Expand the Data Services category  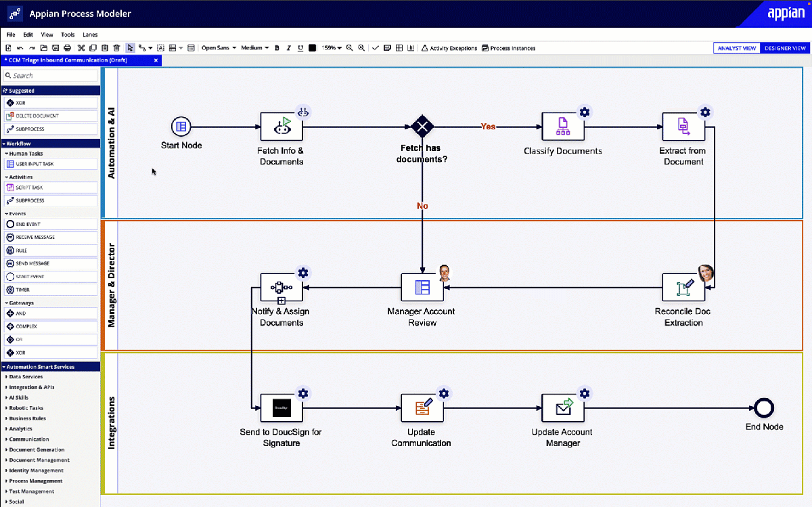(x=26, y=377)
